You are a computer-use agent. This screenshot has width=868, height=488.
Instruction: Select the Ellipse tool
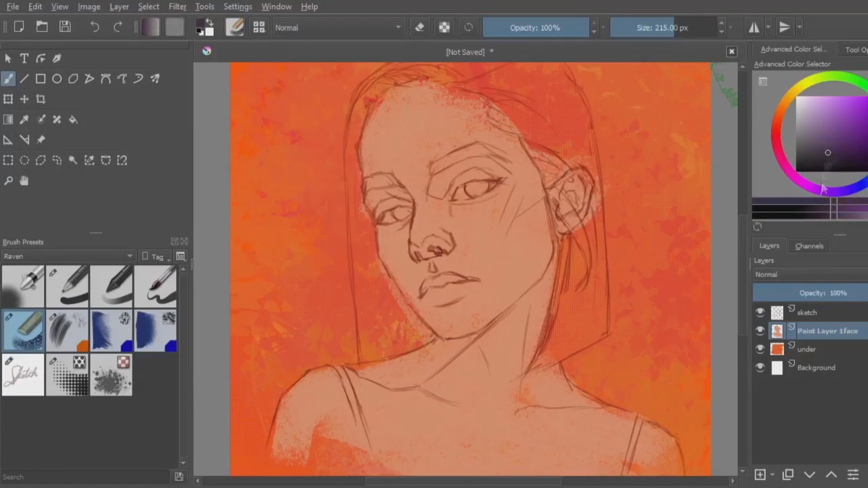pos(57,79)
